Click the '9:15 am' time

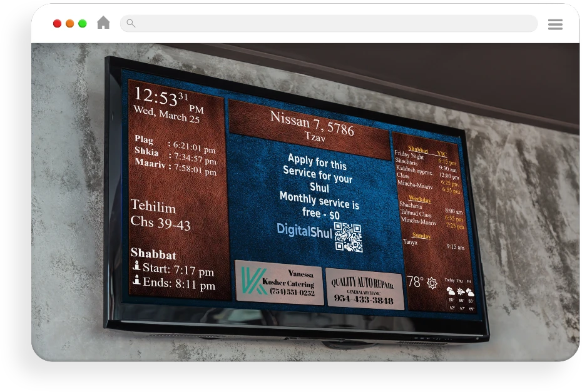coord(455,246)
